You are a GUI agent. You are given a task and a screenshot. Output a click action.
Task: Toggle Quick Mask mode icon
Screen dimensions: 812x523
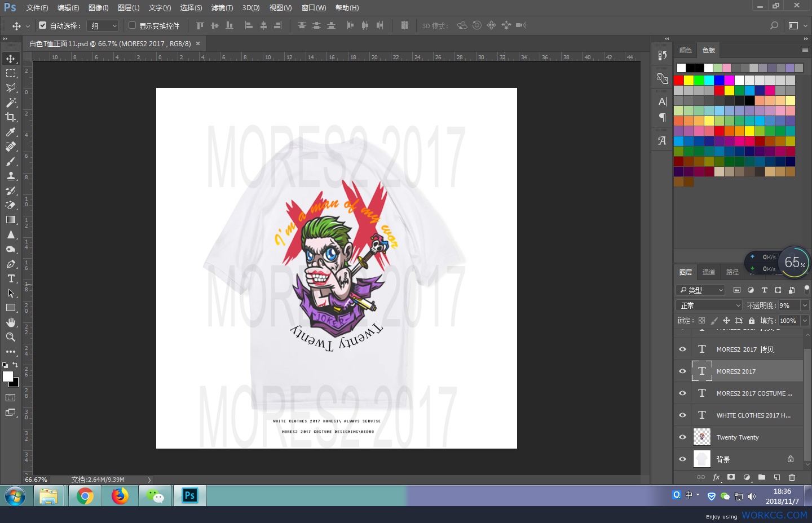pos(11,398)
